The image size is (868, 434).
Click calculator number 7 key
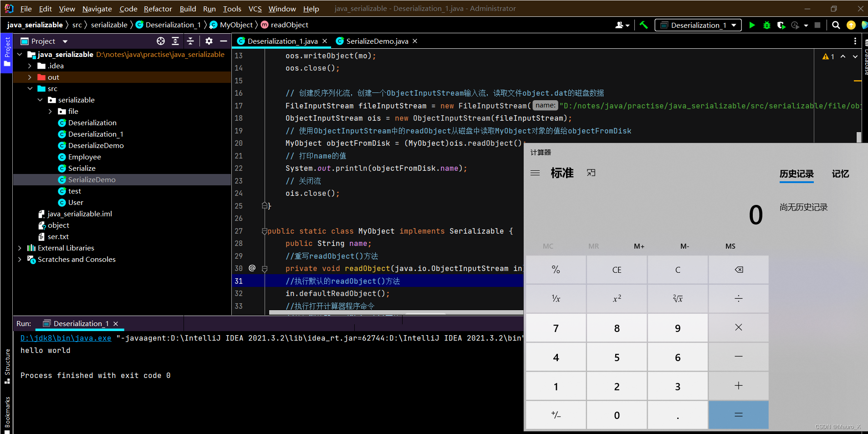click(x=556, y=328)
